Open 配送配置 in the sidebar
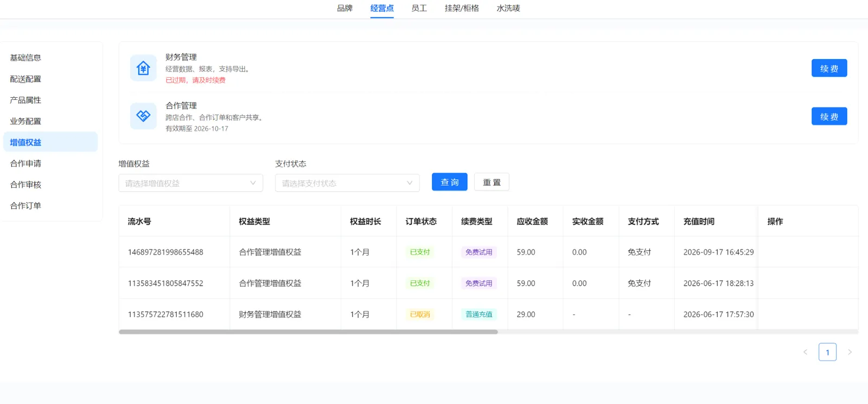868x404 pixels. [x=50, y=79]
